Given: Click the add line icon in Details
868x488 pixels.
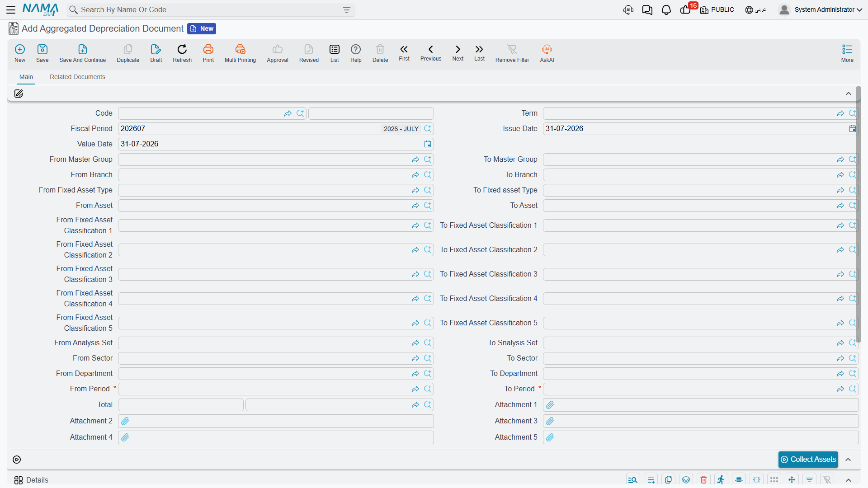Looking at the screenshot, I should coord(651,480).
